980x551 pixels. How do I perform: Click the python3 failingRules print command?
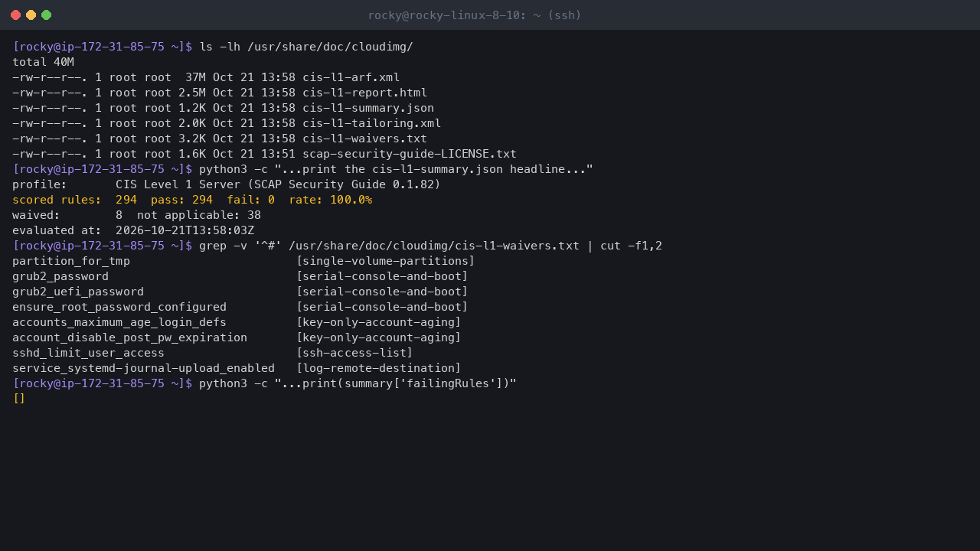pyautogui.click(x=358, y=383)
